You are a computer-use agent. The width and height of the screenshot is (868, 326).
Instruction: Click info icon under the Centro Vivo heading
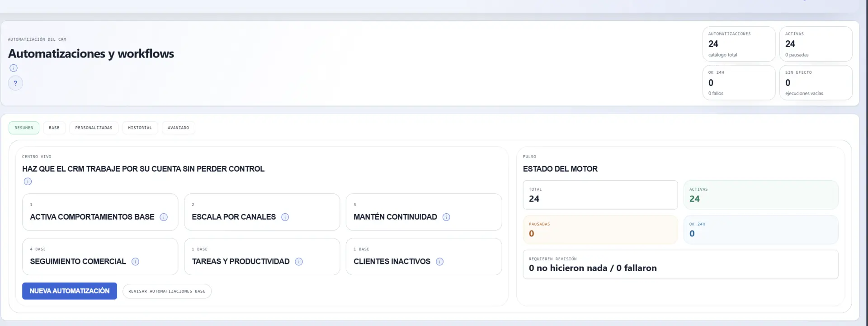[x=28, y=182]
